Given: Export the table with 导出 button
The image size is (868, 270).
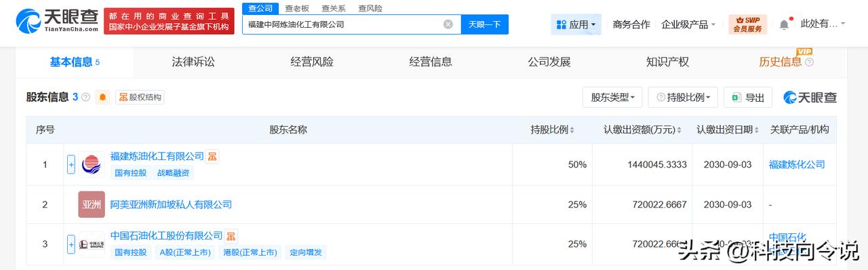Looking at the screenshot, I should 748,97.
